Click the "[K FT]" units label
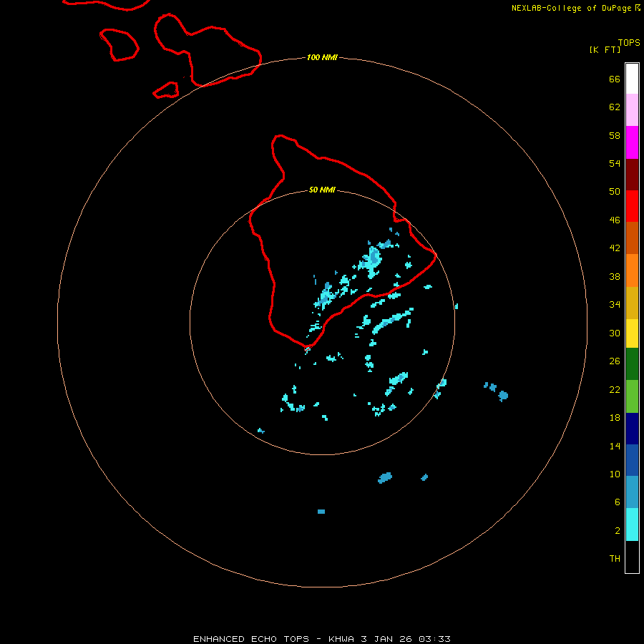The width and height of the screenshot is (644, 644). [605, 49]
